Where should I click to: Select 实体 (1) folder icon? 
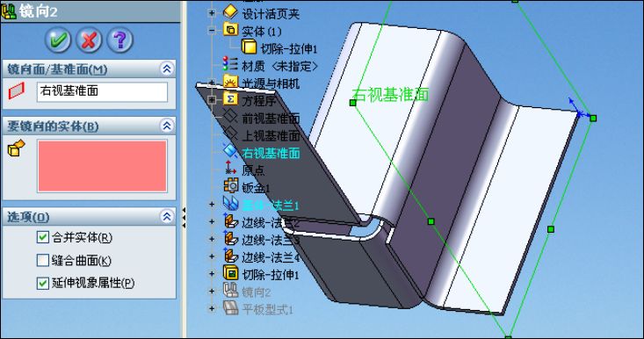coord(230,30)
